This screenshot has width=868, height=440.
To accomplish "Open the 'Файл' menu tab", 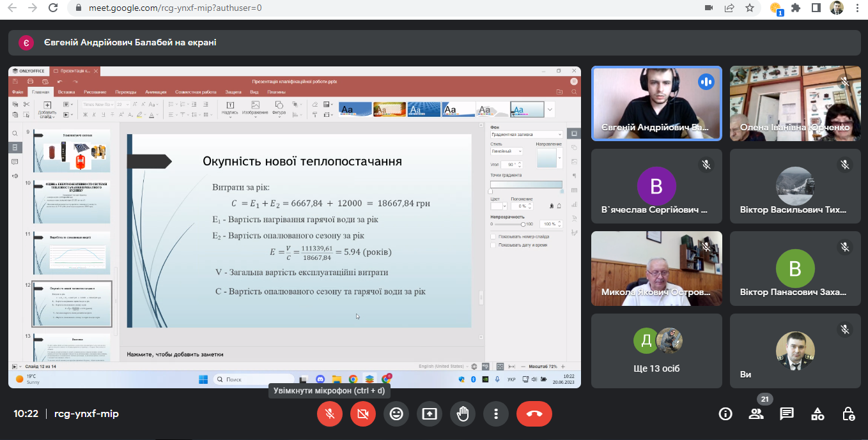I will point(17,92).
